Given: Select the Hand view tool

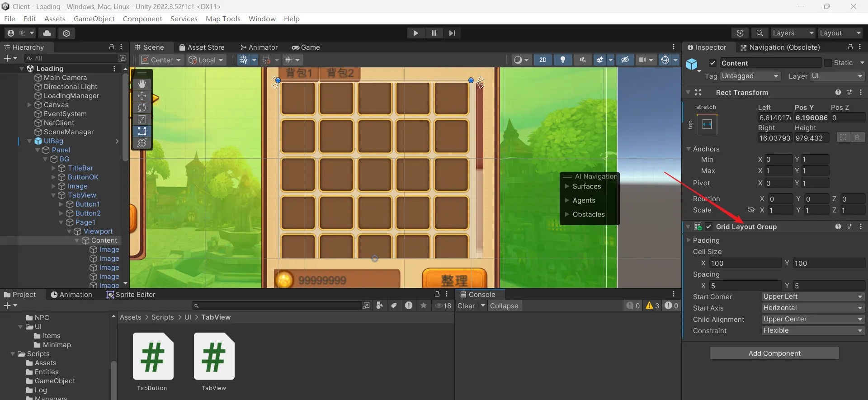Looking at the screenshot, I should (x=142, y=84).
